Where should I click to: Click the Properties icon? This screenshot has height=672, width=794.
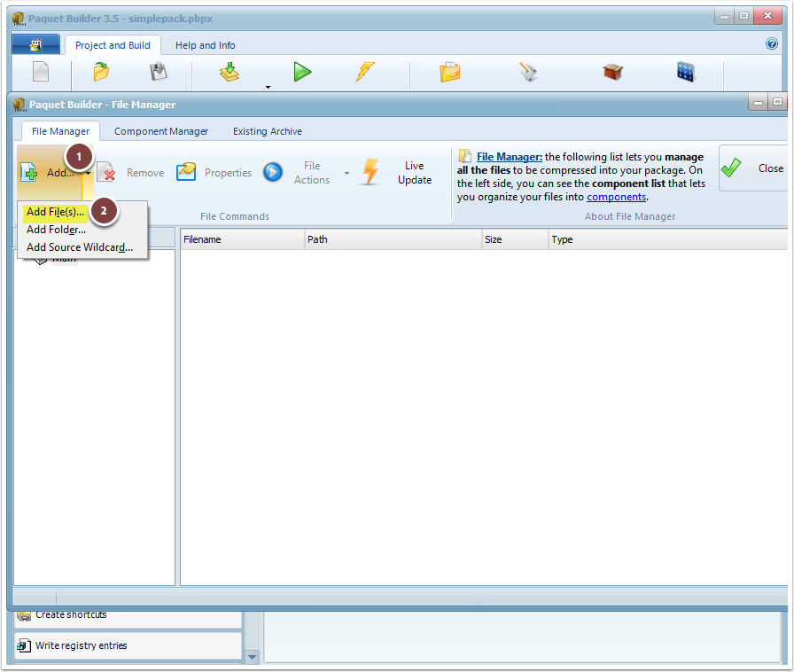(186, 172)
